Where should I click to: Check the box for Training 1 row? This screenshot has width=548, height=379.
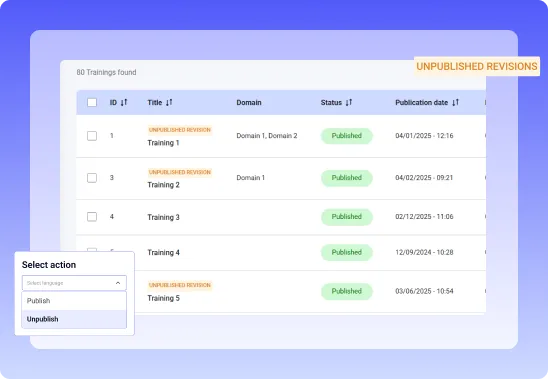tap(92, 136)
